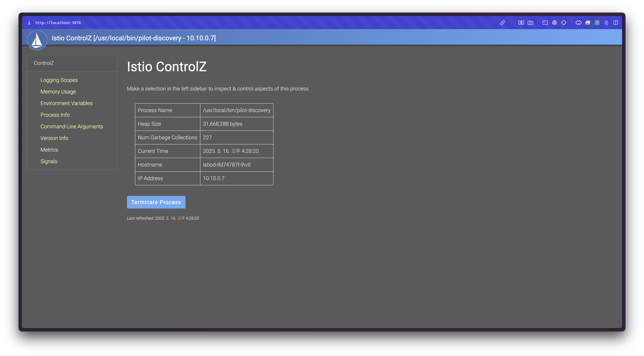Take a screenshot with the camera icon

530,23
